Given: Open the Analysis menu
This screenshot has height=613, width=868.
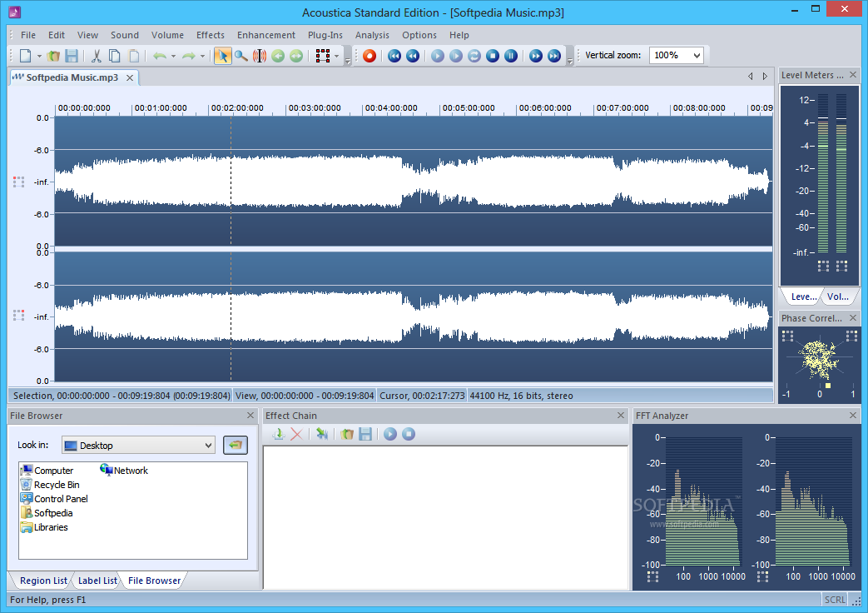Looking at the screenshot, I should [372, 35].
